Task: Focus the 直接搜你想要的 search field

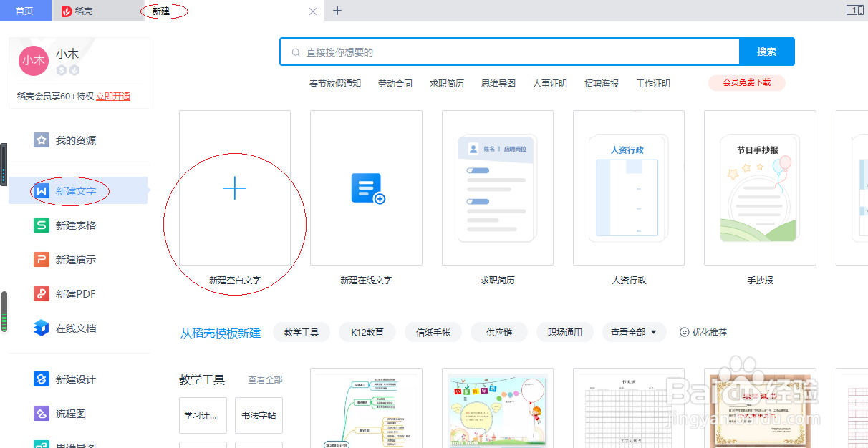Action: (x=509, y=52)
